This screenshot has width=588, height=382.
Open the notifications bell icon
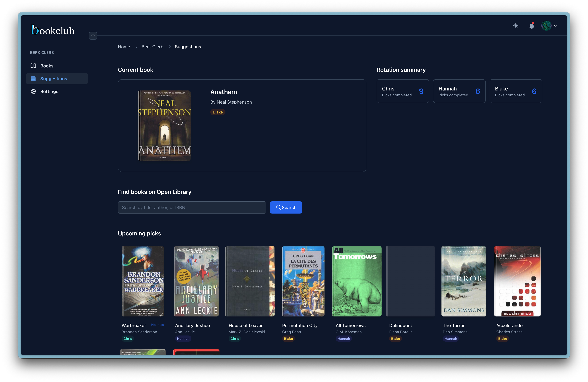coord(532,26)
